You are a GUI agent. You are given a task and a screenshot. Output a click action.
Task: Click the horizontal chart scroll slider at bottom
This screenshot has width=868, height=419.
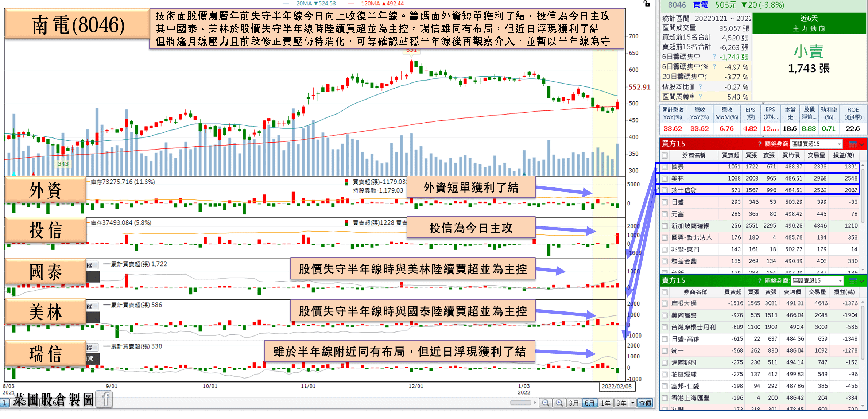(521, 403)
